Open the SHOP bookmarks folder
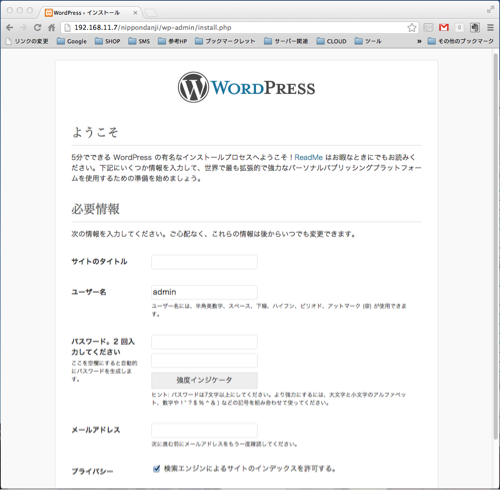Viewport: 500px width, 490px height. [x=108, y=41]
